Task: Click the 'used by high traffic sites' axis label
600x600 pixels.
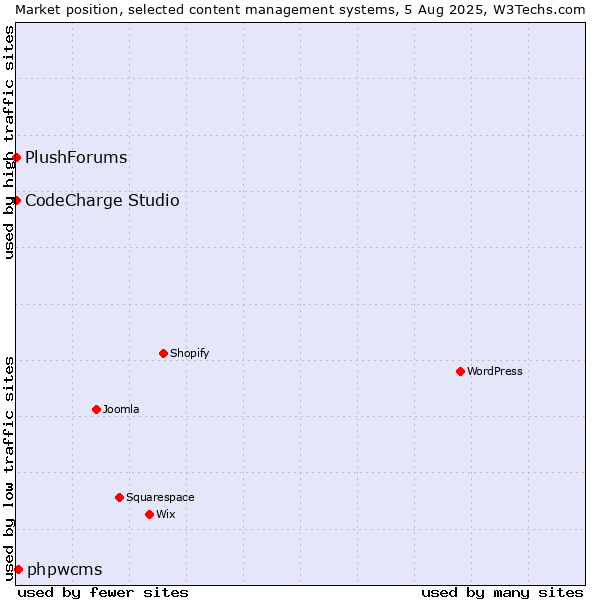Action: (9, 143)
